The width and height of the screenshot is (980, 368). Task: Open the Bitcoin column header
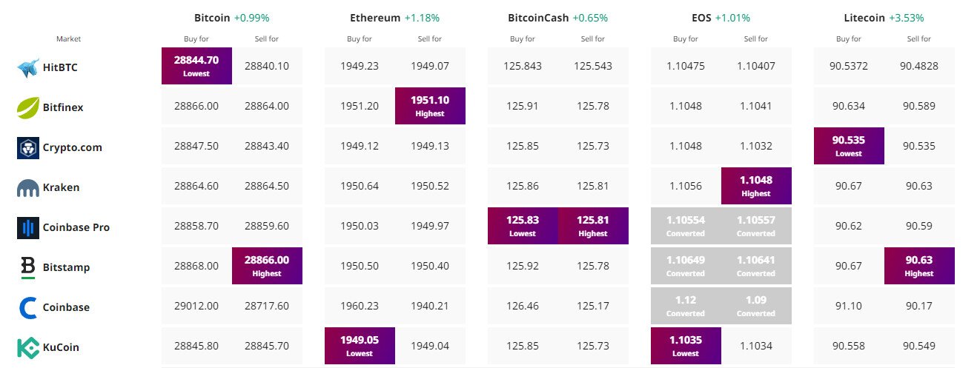211,18
